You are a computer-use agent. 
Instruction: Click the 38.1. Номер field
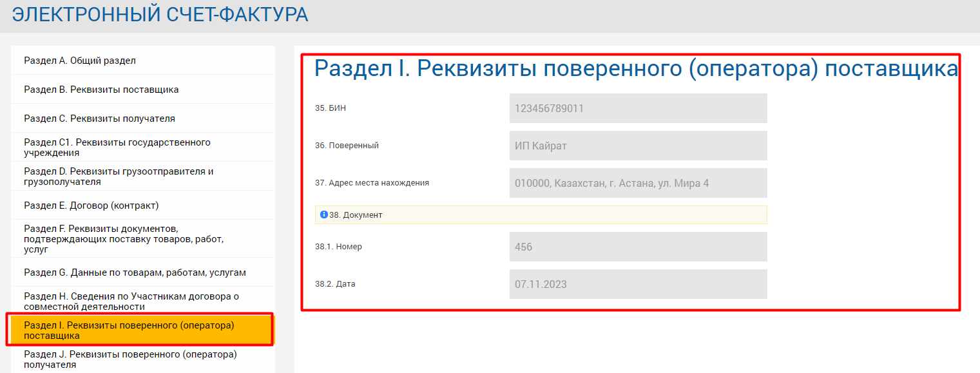pyautogui.click(x=638, y=247)
